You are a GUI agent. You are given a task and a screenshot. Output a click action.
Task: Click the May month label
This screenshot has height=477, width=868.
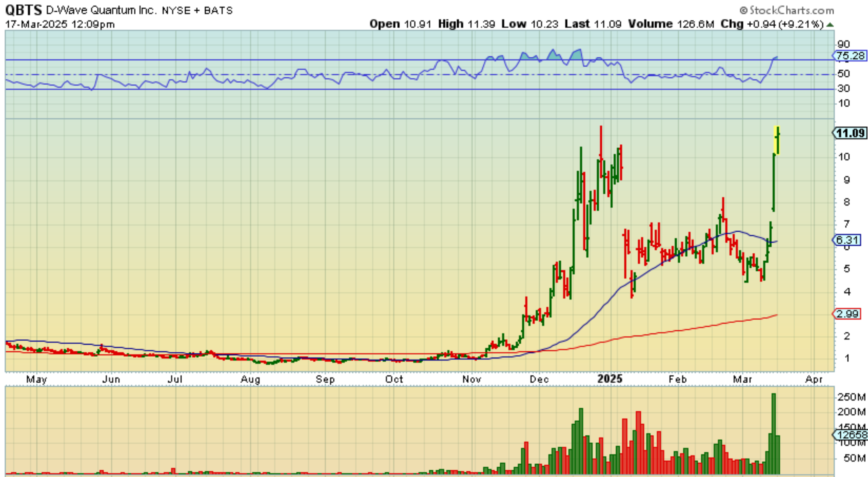[36, 379]
